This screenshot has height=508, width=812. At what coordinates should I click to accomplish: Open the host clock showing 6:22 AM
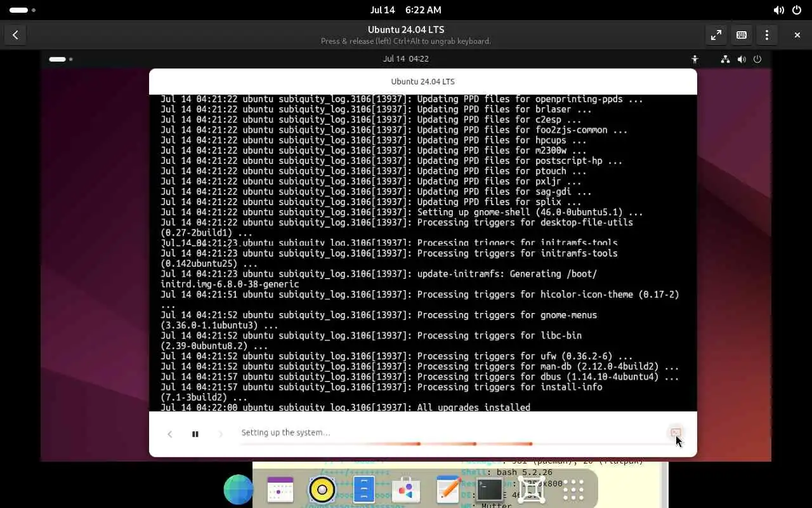click(x=405, y=10)
